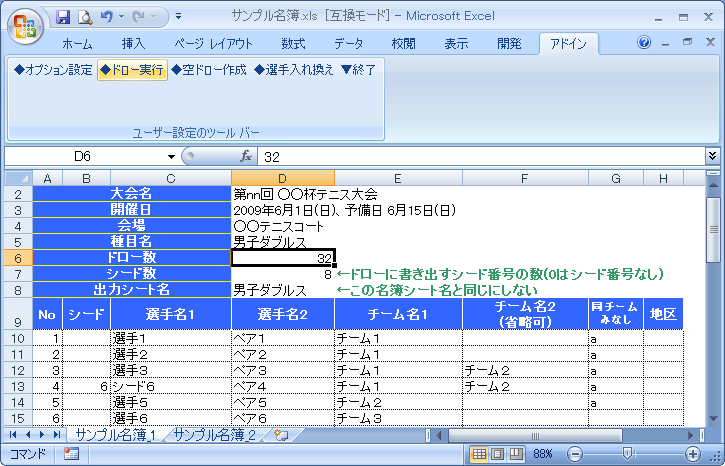725x466 pixels.
Task: Click the チーム名2 (省略可) header
Action: coord(525,314)
